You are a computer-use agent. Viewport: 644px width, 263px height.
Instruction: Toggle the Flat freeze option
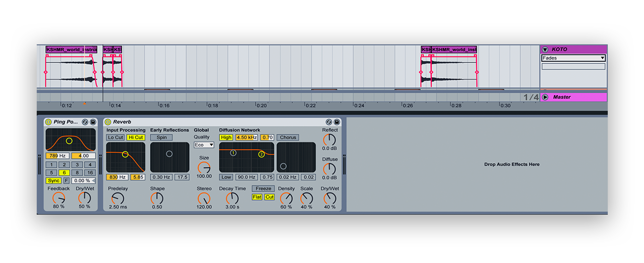[x=257, y=197]
